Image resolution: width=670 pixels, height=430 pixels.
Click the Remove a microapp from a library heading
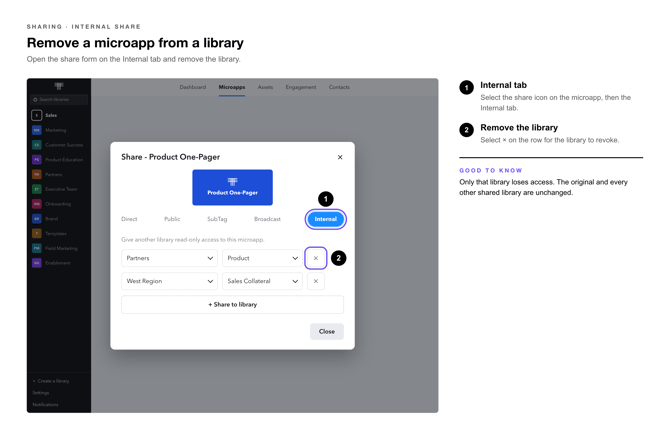135,43
